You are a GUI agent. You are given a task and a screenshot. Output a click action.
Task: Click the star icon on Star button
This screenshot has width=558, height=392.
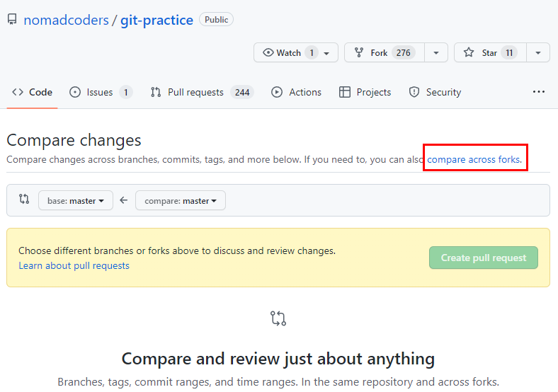[469, 52]
